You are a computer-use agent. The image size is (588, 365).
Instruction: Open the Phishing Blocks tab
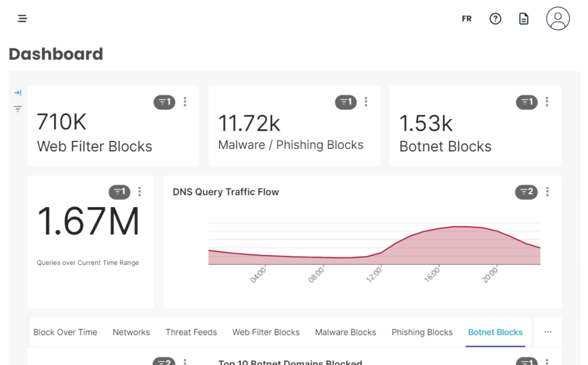tap(422, 333)
